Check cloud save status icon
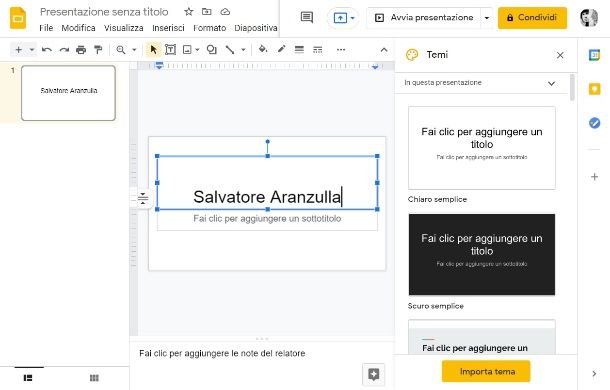Viewport: 610px width, 390px height. (225, 12)
